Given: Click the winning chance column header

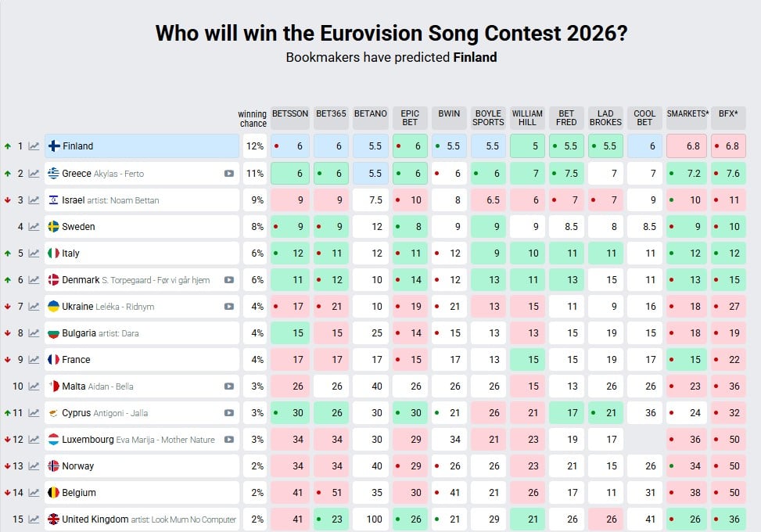Looking at the screenshot, I should click(254, 115).
